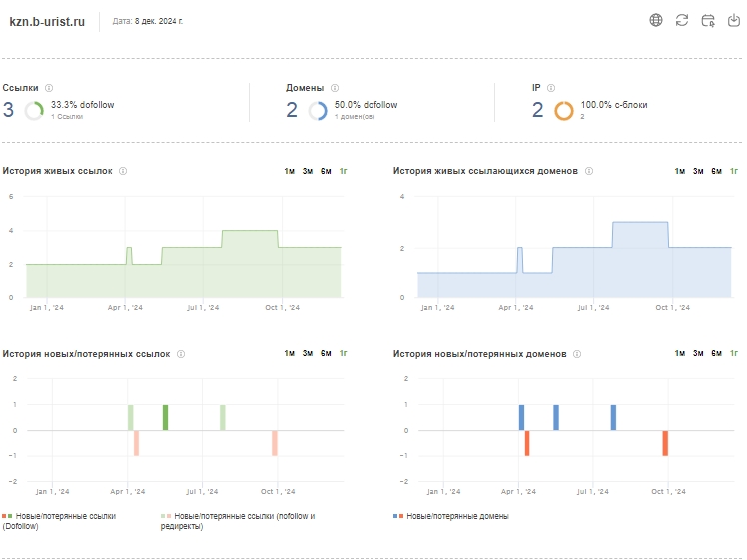Click the download report icon
The width and height of the screenshot is (747, 560).
click(734, 20)
